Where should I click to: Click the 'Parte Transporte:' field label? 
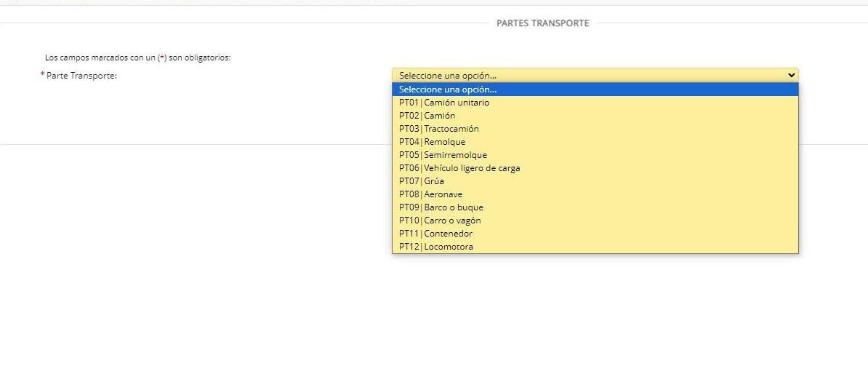[x=81, y=76]
